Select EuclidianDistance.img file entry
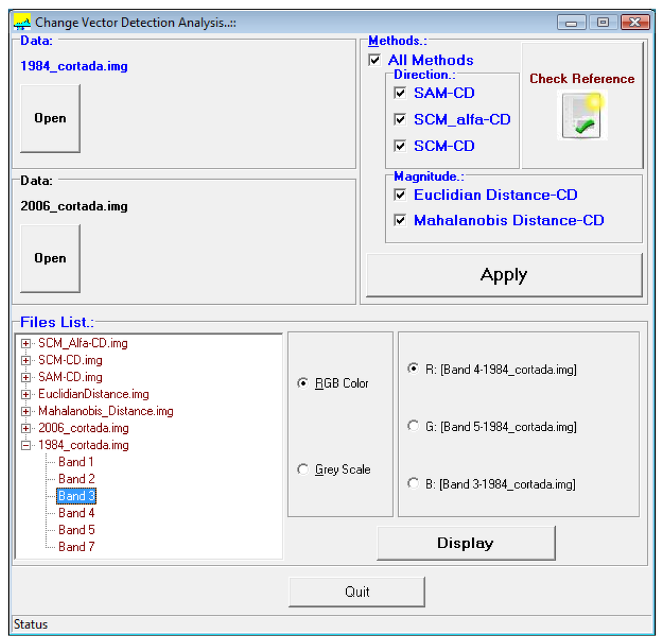Image resolution: width=664 pixels, height=644 pixels. (x=93, y=394)
